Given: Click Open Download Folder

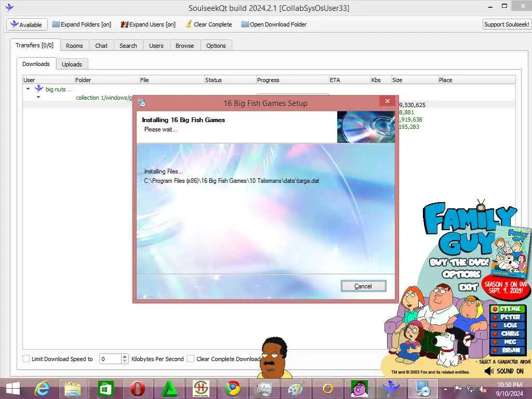Looking at the screenshot, I should [x=274, y=24].
